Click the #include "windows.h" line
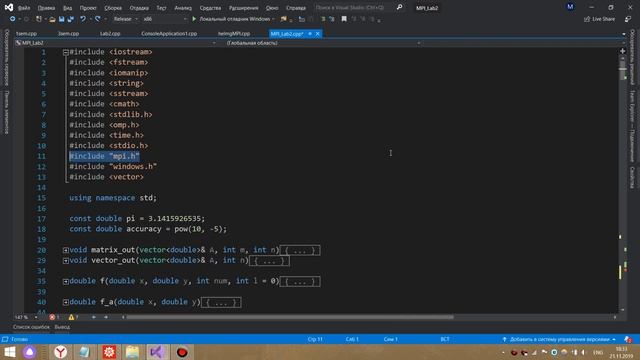This screenshot has height=360, width=640. [113, 167]
